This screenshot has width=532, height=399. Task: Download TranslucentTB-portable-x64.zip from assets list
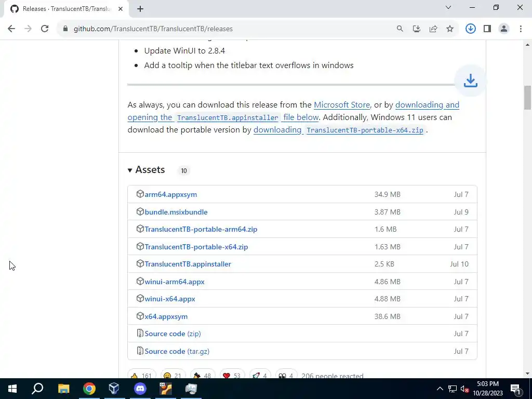pyautogui.click(x=196, y=247)
